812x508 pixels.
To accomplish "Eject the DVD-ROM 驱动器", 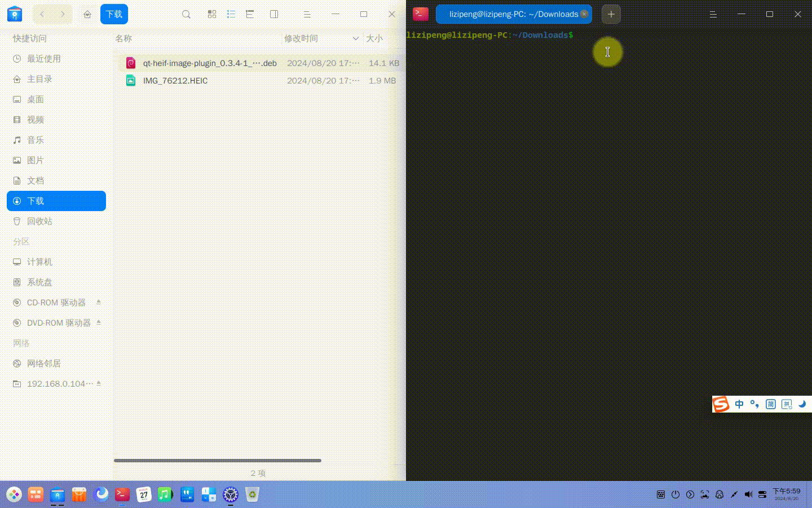I will click(99, 322).
